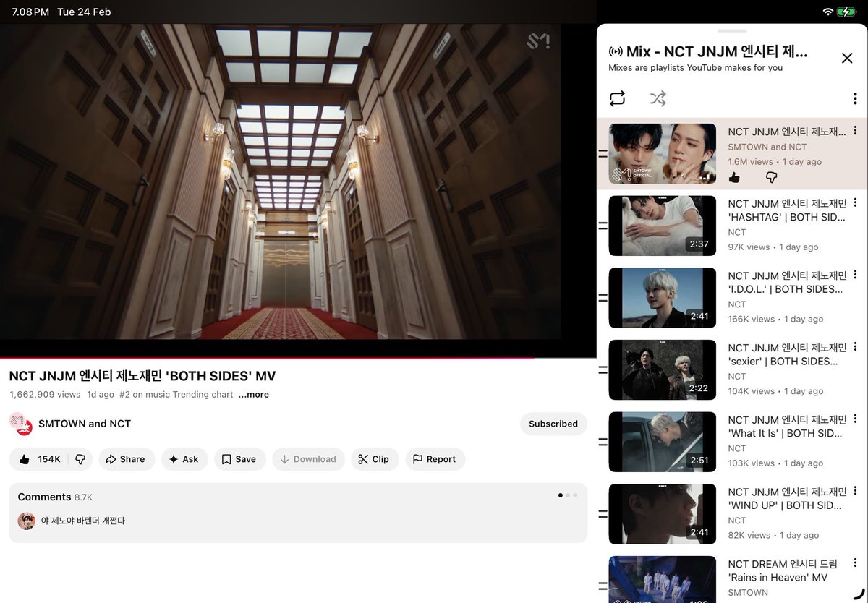This screenshot has width=868, height=603.
Task: Dislike the video next to 154K
Action: tap(80, 459)
